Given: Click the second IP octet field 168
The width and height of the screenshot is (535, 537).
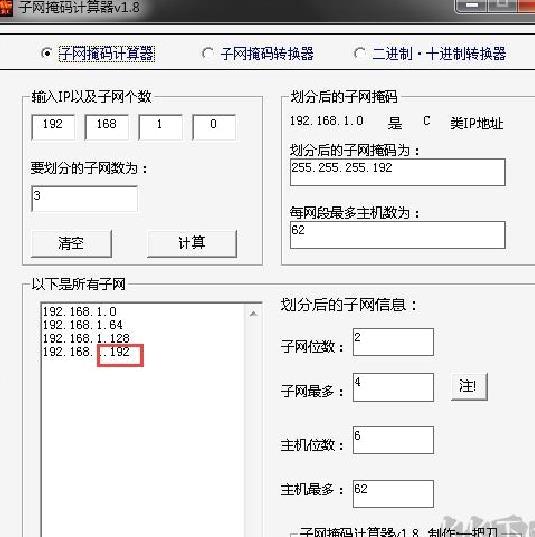Looking at the screenshot, I should click(x=107, y=127).
